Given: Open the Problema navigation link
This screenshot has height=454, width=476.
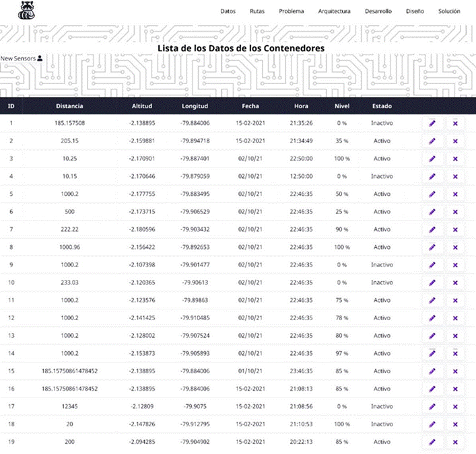Looking at the screenshot, I should point(292,11).
